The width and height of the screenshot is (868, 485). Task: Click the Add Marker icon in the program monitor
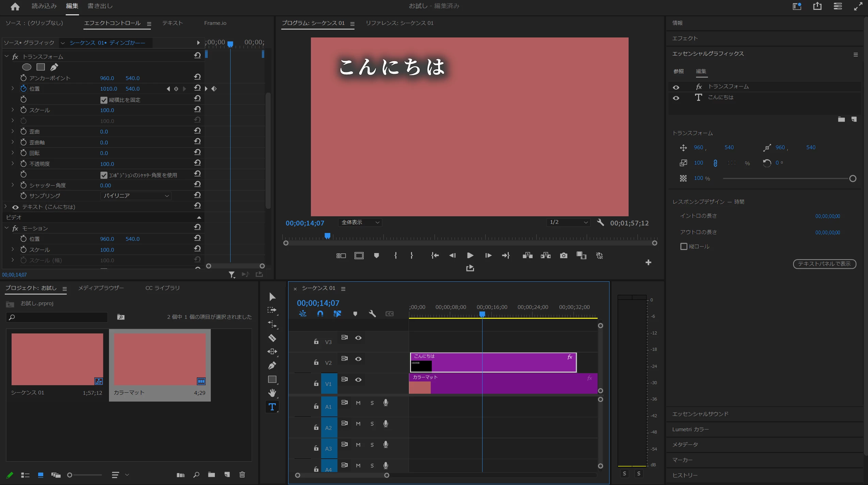[376, 255]
